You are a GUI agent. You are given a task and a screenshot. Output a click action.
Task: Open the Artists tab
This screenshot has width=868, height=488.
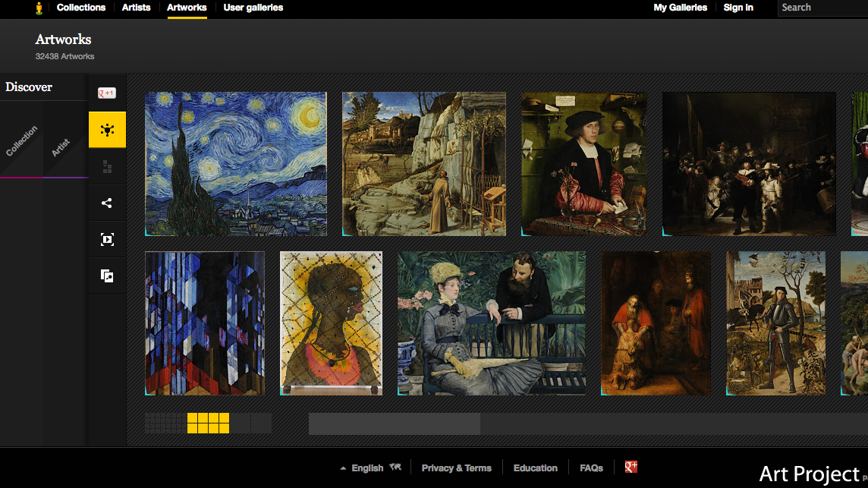[136, 8]
